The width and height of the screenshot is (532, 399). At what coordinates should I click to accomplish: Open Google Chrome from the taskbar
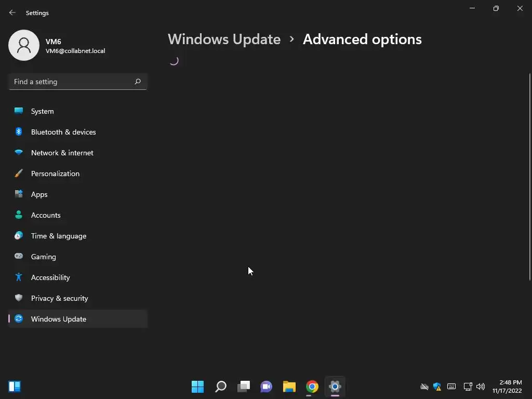click(x=312, y=387)
